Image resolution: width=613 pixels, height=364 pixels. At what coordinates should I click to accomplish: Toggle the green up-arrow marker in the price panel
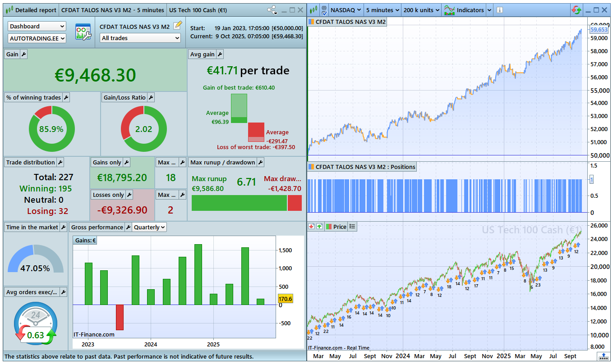(319, 227)
